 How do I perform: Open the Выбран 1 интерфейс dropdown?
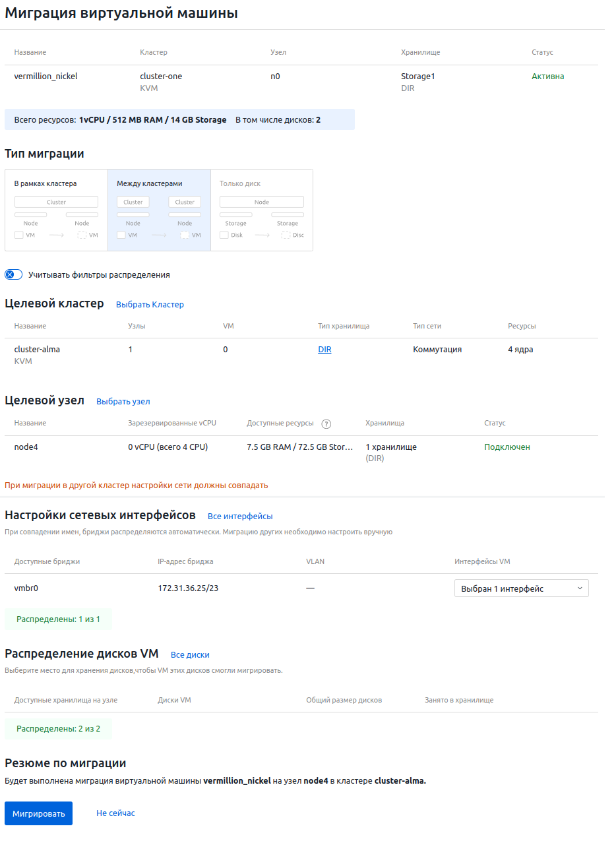coord(522,588)
